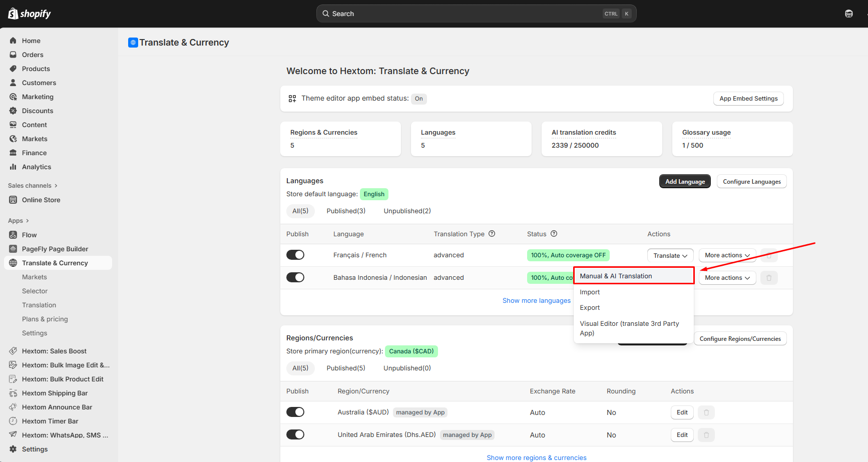Screen dimensions: 868x462
Task: Delete the United Arab Emirates region row
Action: coord(706,435)
